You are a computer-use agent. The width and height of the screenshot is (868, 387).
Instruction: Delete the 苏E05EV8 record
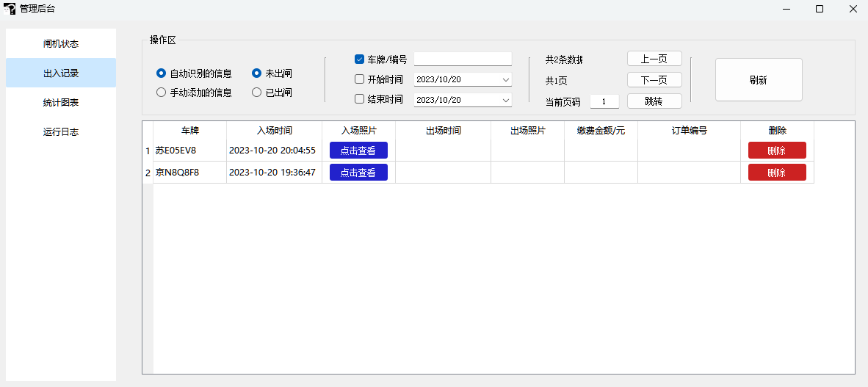pos(777,150)
